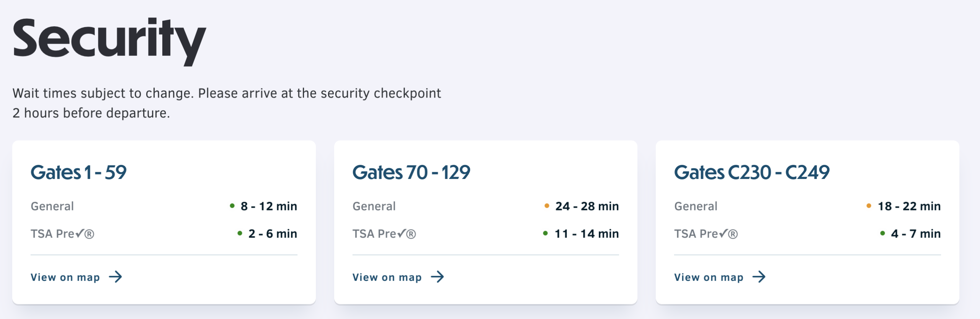Click General label in Gates C230 - C249 card

696,206
